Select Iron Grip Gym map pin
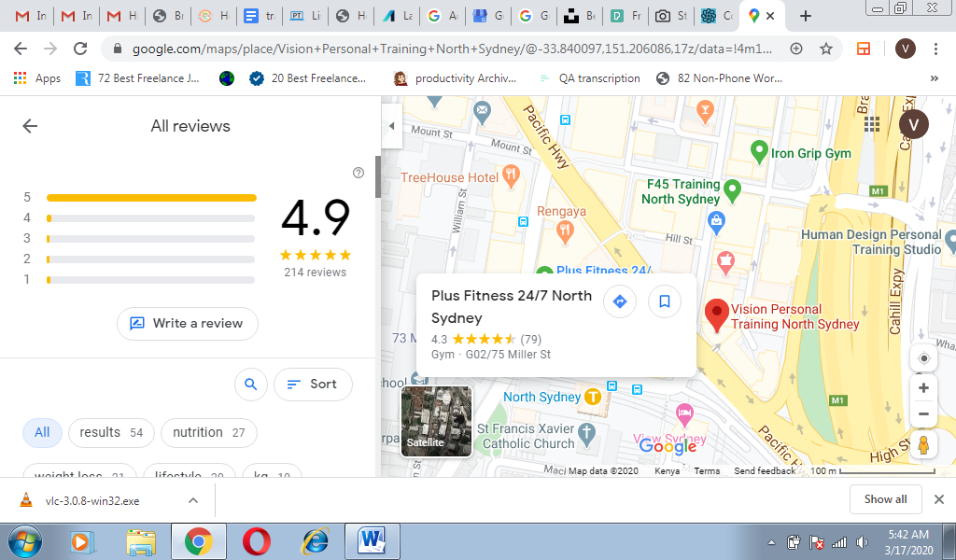The height and width of the screenshot is (560, 956). pos(759,152)
